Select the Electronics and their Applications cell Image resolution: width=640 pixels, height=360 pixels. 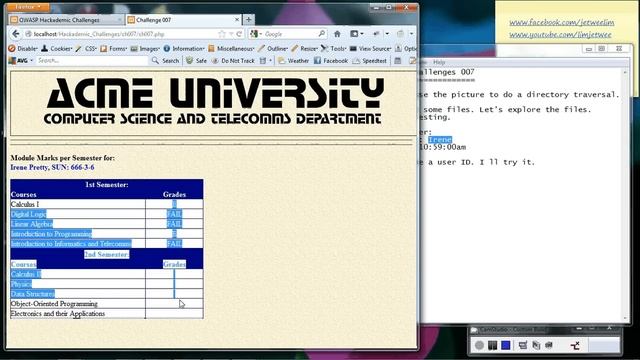78,313
